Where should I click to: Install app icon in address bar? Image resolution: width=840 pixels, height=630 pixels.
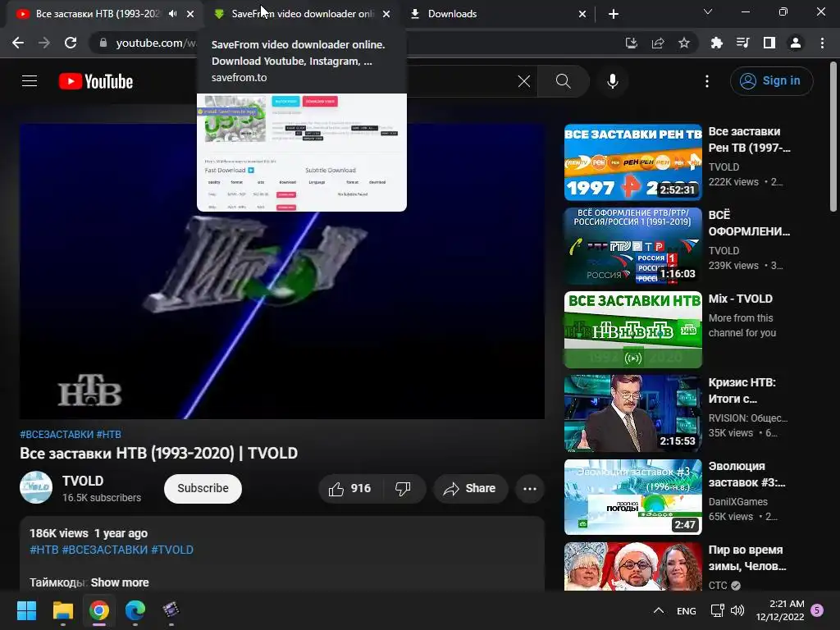click(x=632, y=43)
